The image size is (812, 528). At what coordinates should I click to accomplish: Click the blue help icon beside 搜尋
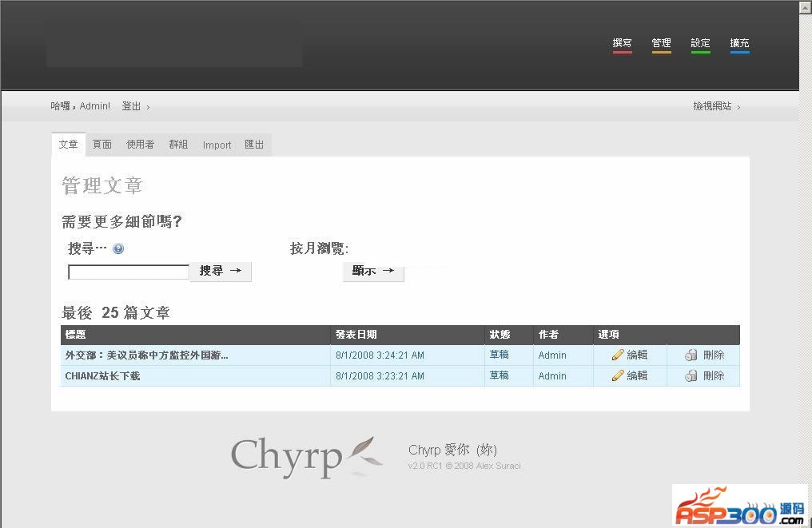(118, 249)
